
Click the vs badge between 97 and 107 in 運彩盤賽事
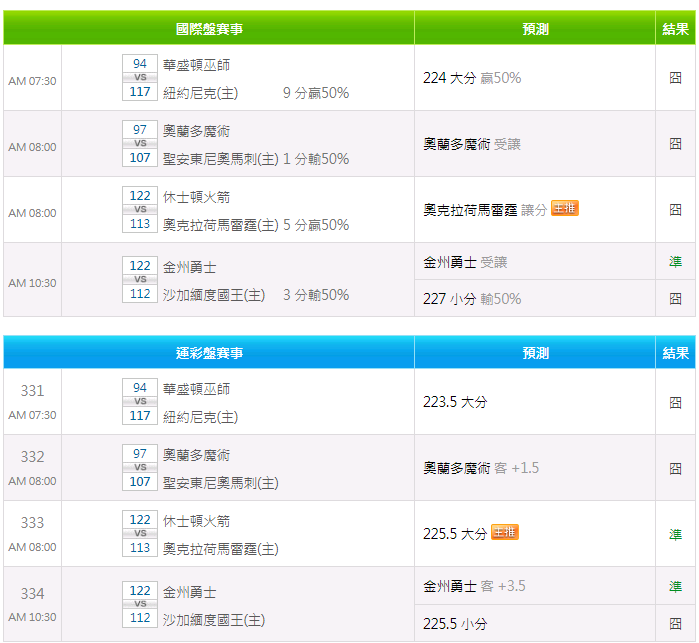coord(140,467)
